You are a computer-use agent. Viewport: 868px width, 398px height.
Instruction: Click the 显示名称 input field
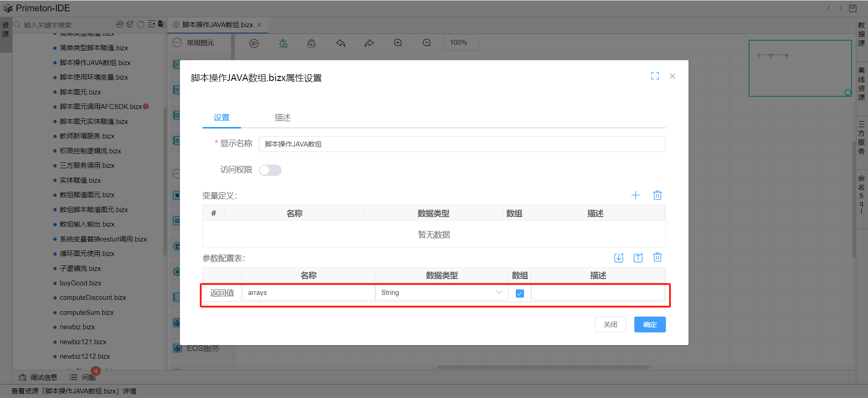(x=462, y=144)
